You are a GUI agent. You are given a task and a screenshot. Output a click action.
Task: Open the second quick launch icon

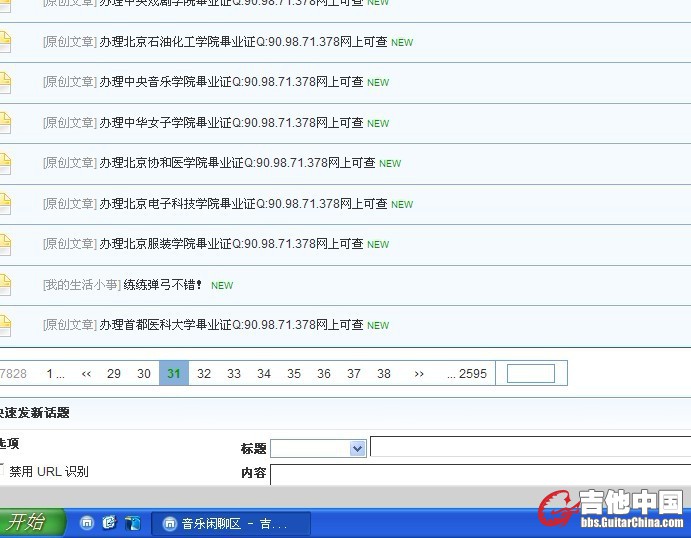(x=110, y=523)
